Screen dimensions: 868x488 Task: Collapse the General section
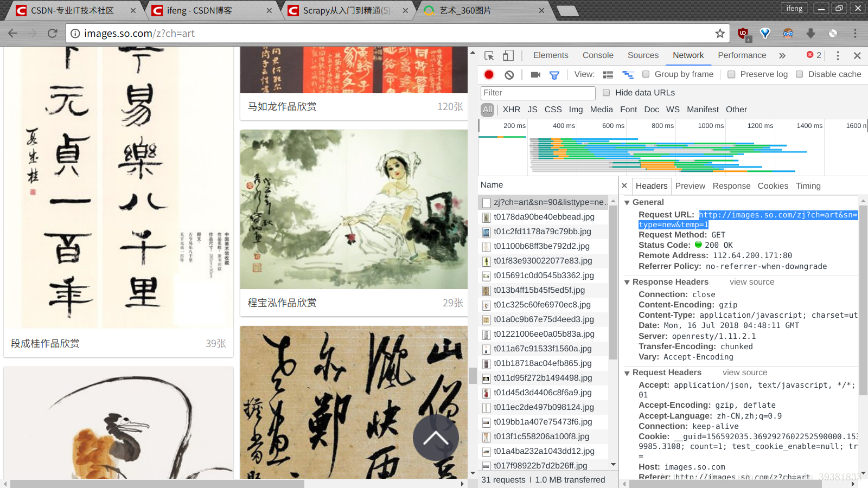pos(627,202)
